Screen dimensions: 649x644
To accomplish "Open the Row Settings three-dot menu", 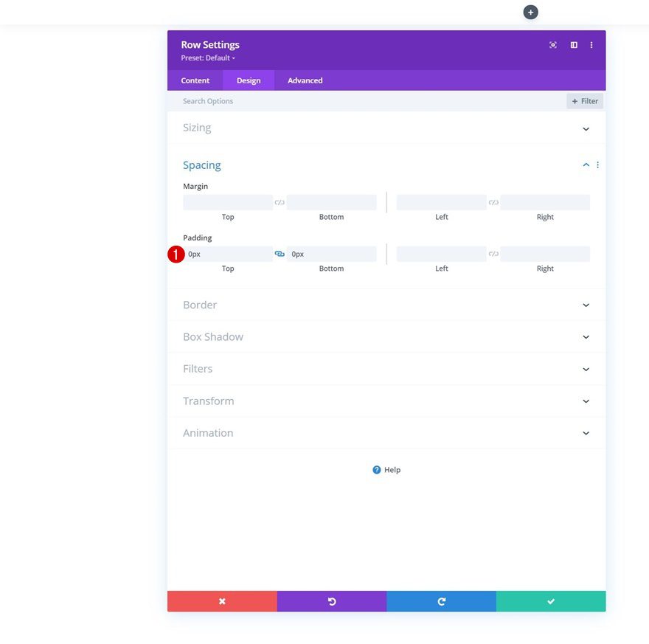I will [x=591, y=45].
